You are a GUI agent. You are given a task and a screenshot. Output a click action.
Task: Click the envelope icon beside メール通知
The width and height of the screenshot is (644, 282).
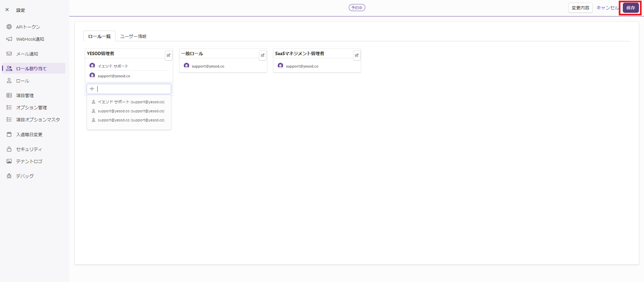pos(9,54)
